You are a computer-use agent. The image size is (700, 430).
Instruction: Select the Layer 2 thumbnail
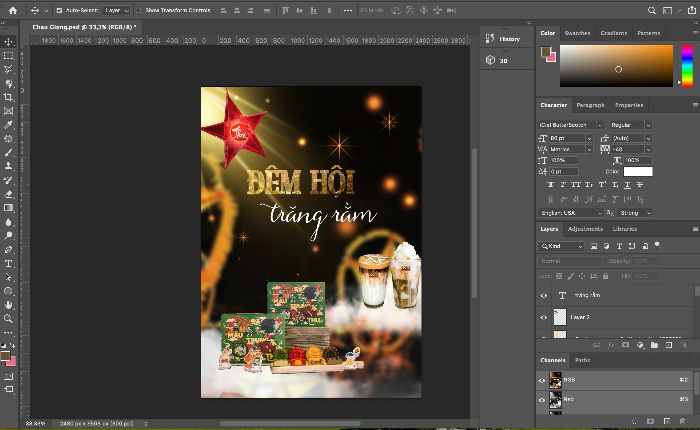(x=560, y=317)
